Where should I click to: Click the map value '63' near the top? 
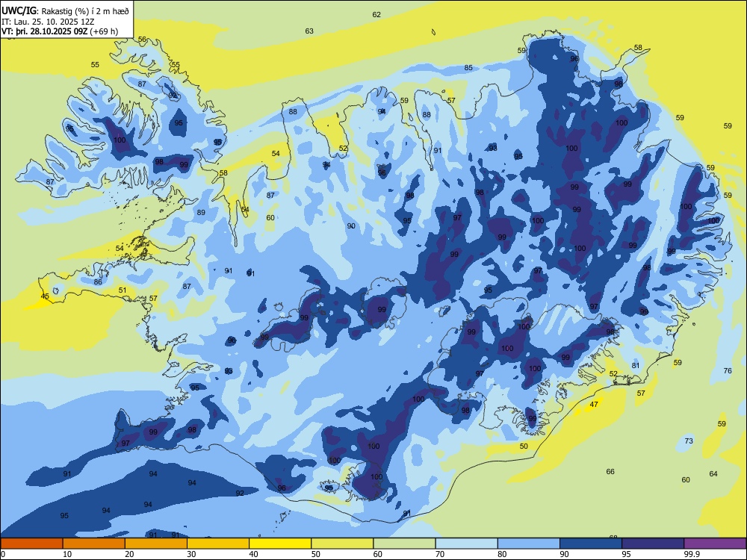pyautogui.click(x=309, y=31)
